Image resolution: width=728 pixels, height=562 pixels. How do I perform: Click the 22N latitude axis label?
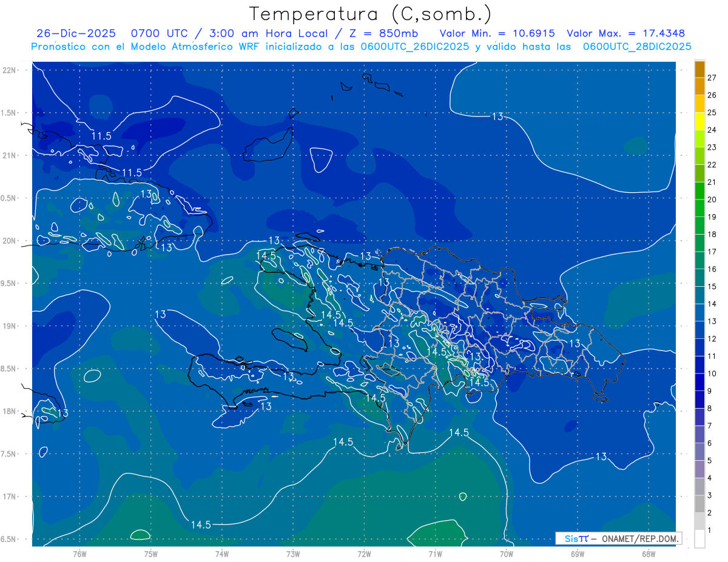pyautogui.click(x=10, y=70)
